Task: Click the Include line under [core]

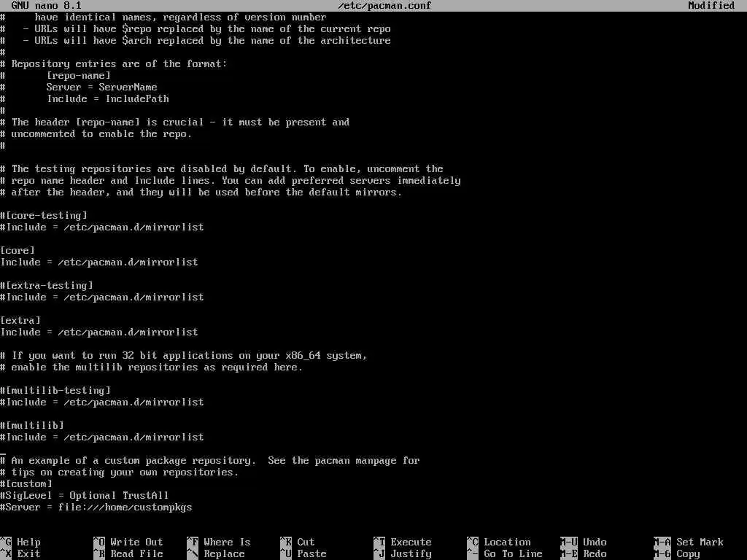Action: pyautogui.click(x=99, y=262)
